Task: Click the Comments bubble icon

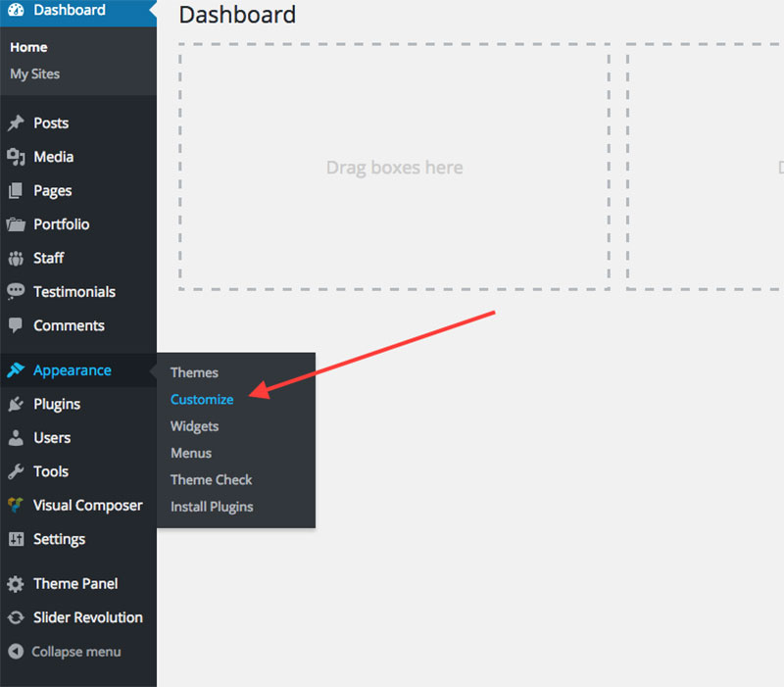Action: click(16, 325)
